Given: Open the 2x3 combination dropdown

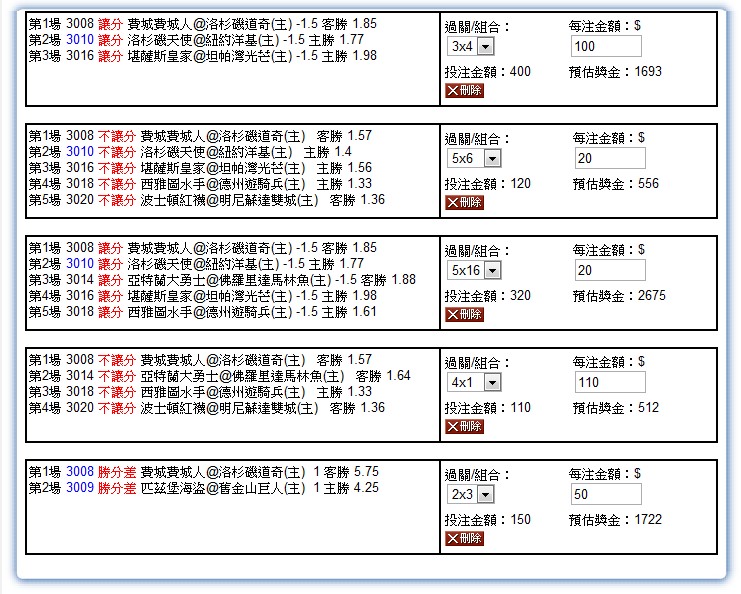Looking at the screenshot, I should (471, 494).
